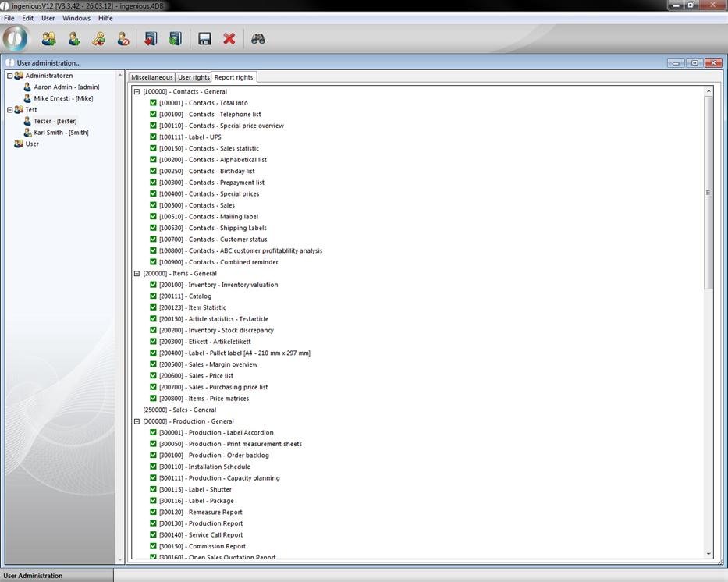The image size is (728, 582).
Task: Disable the Production Report checkbox
Action: [x=154, y=523]
